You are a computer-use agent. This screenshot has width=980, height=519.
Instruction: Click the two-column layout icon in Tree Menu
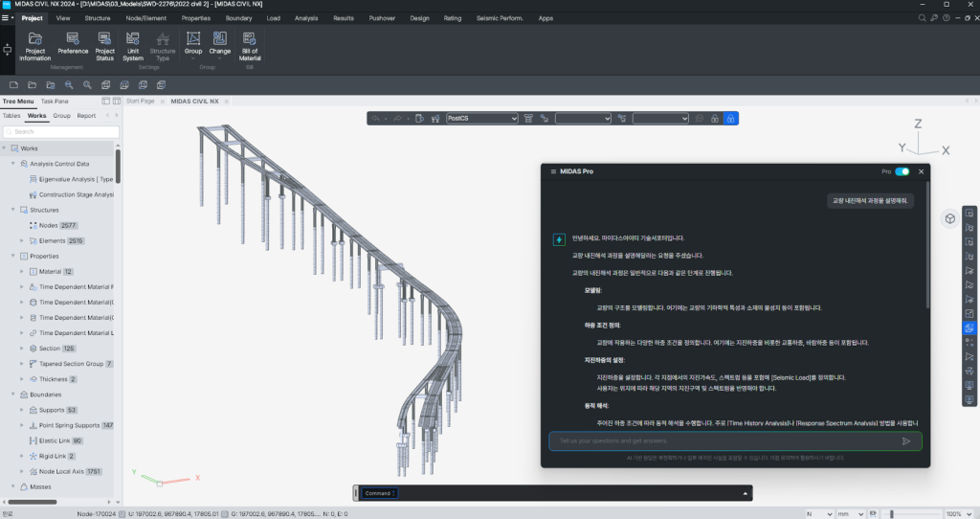pos(116,101)
